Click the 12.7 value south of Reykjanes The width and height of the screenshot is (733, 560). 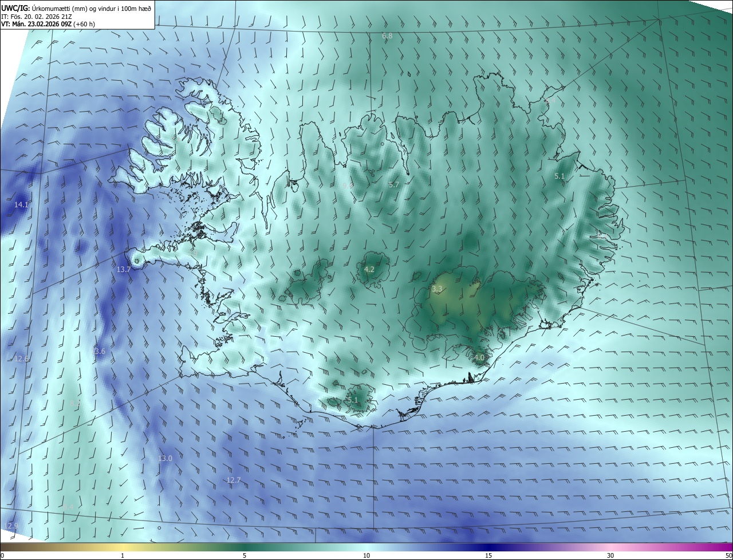click(x=234, y=480)
